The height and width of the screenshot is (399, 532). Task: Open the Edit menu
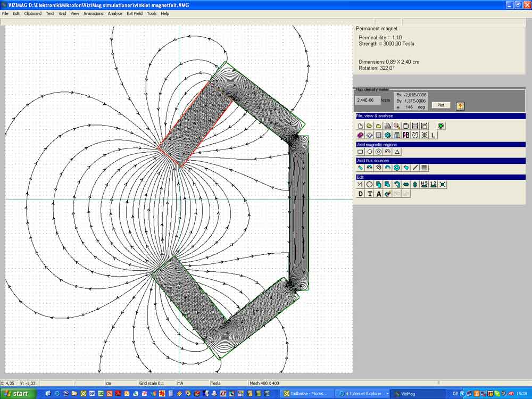coord(16,14)
